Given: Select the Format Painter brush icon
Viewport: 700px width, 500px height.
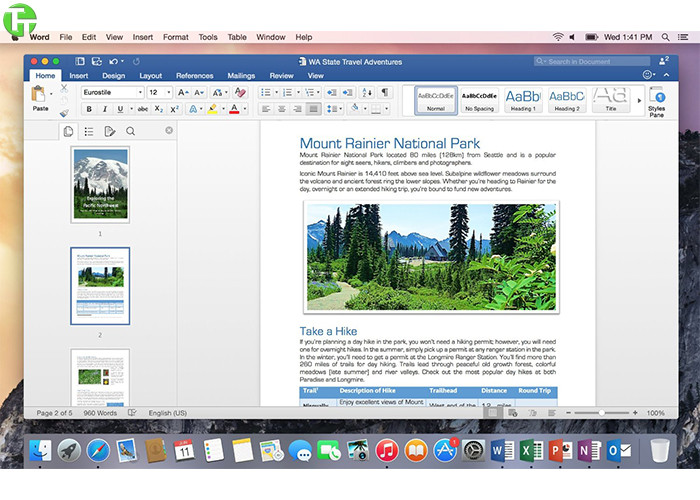Looking at the screenshot, I should [x=65, y=112].
